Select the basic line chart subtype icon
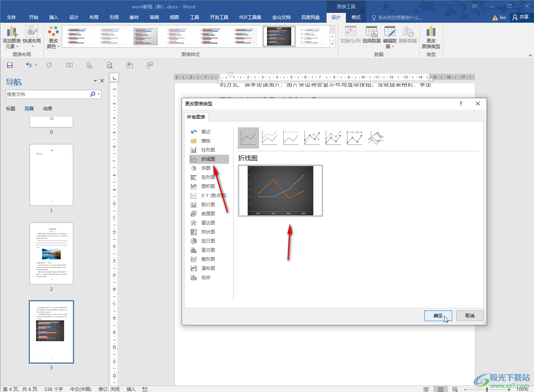 (x=248, y=138)
